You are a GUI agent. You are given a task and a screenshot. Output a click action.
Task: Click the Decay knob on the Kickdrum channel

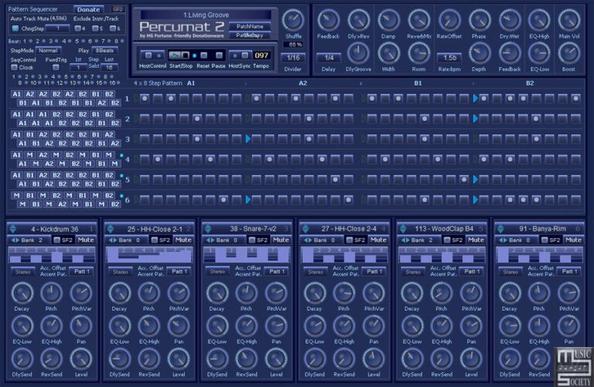pos(22,293)
